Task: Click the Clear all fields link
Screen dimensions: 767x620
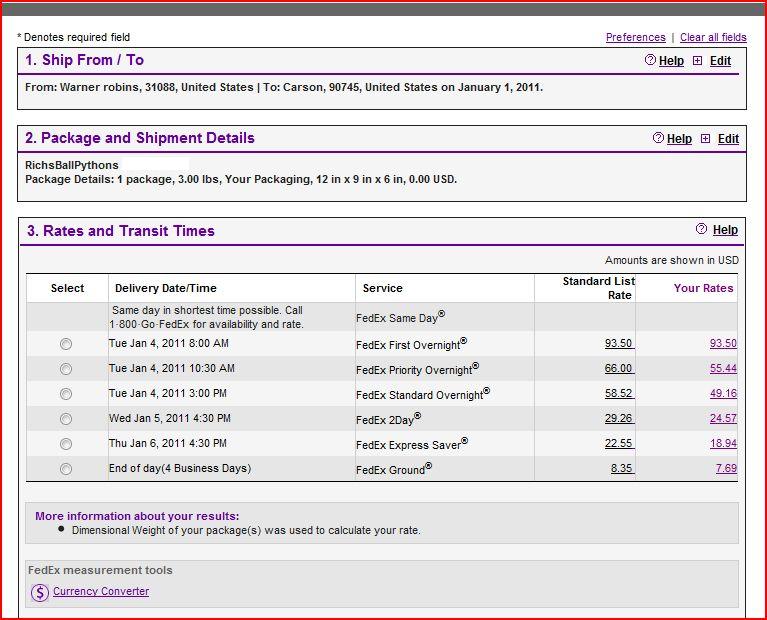Action: [x=713, y=37]
